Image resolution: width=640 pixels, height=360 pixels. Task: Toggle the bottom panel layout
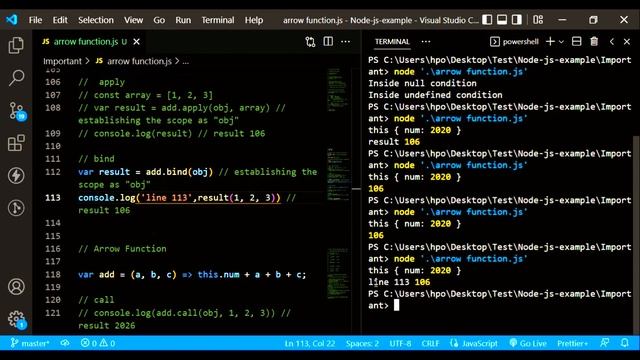click(x=502, y=20)
